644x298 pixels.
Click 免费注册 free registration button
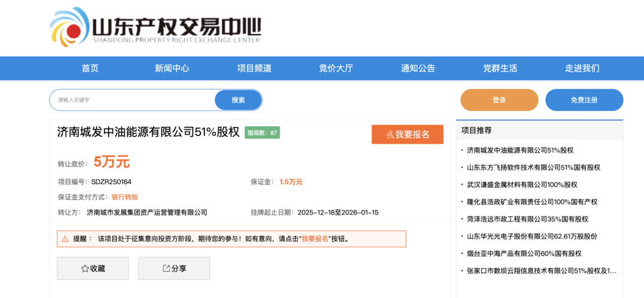584,100
